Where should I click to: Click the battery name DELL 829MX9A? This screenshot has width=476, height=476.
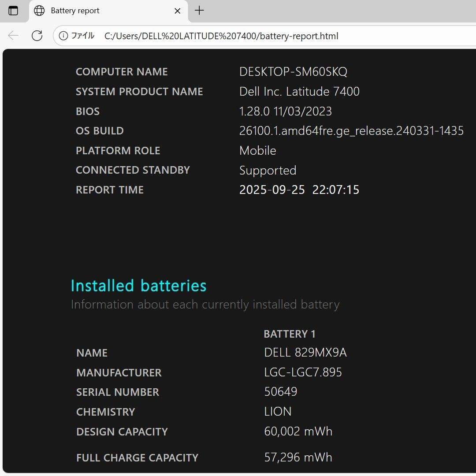[306, 352]
